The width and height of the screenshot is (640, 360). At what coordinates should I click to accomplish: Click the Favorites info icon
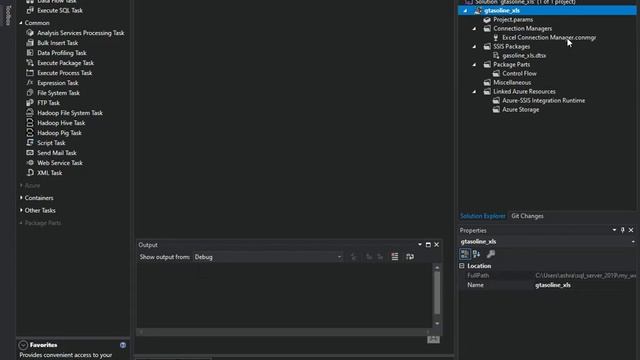coord(123,345)
